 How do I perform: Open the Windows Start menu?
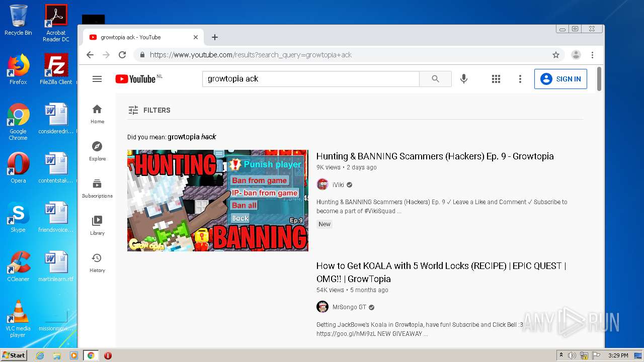pyautogui.click(x=14, y=355)
